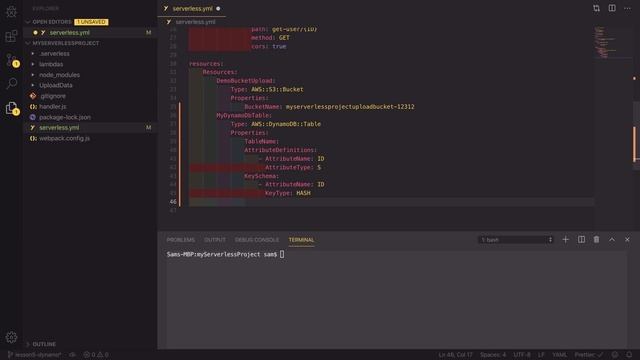This screenshot has height=360, width=640.
Task: Kill the terminal with trash icon
Action: tap(596, 240)
